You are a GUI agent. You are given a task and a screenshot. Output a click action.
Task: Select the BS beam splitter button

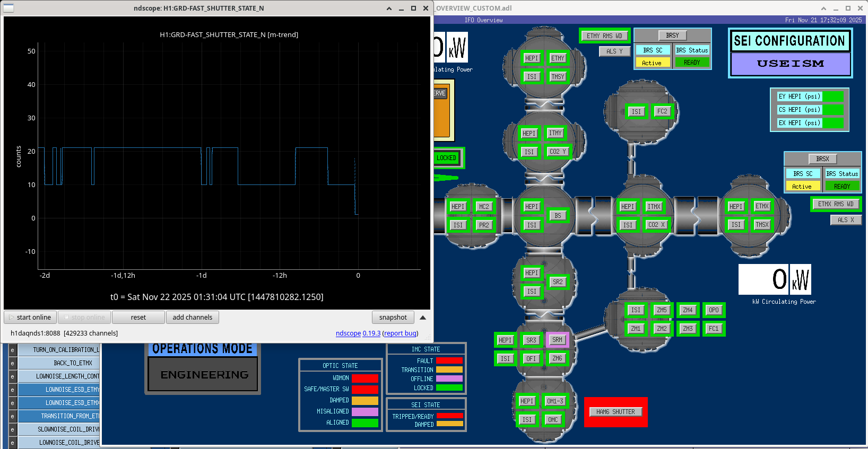(558, 216)
